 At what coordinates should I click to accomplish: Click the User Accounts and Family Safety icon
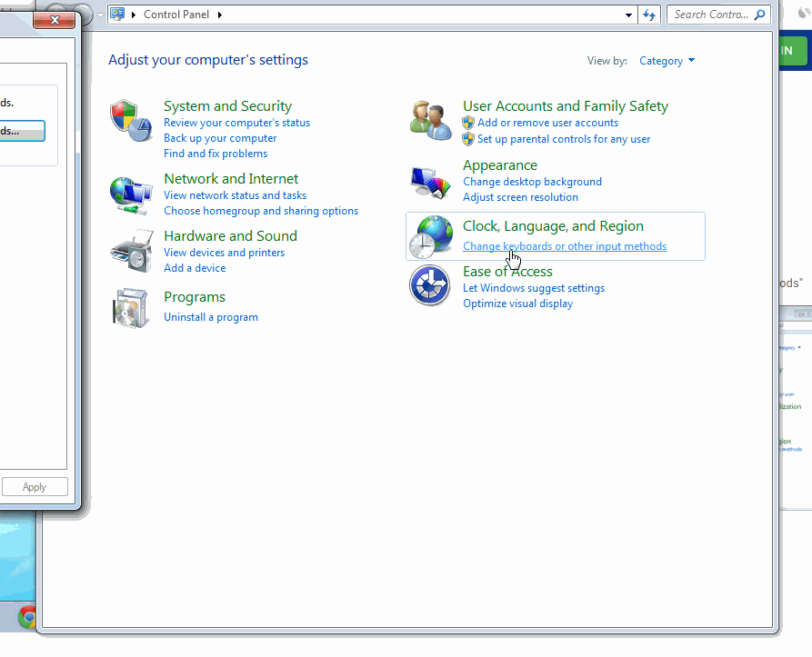coord(430,121)
